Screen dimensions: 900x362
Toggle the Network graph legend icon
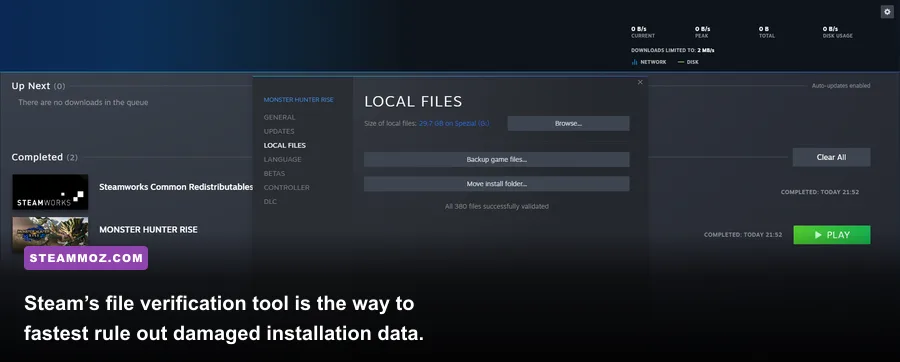pos(635,62)
